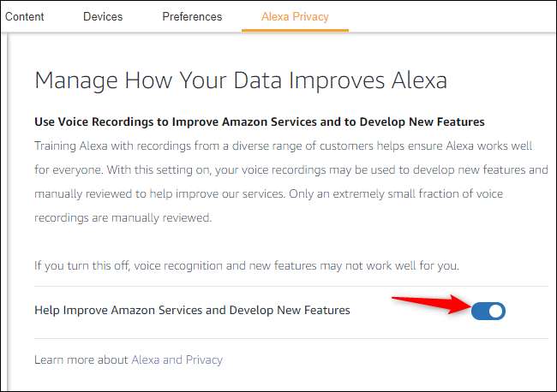
Task: Click the red arrow pointing at the toggle
Action: click(x=424, y=303)
